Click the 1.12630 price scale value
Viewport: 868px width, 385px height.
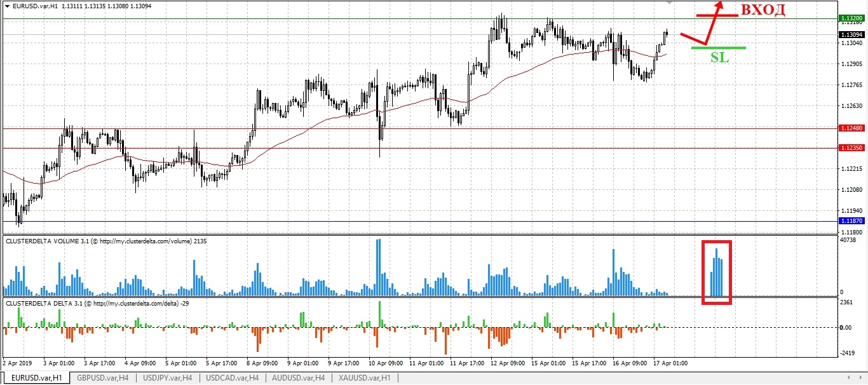851,106
